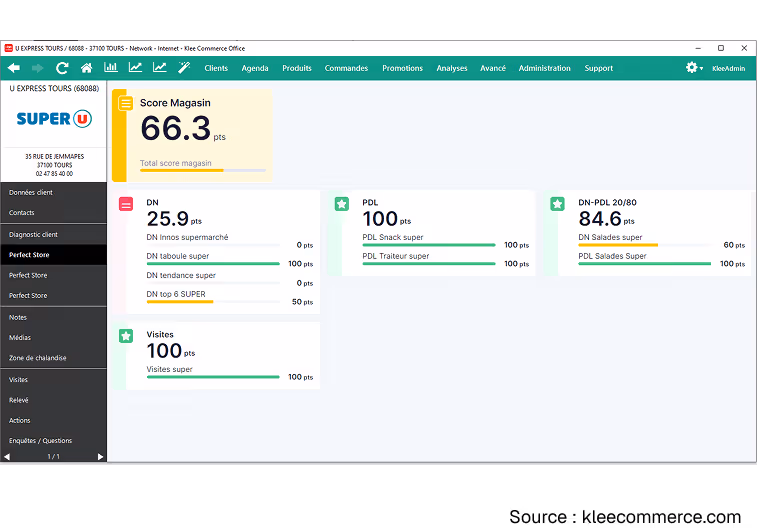
Task: Click the first line chart icon
Action: click(135, 68)
